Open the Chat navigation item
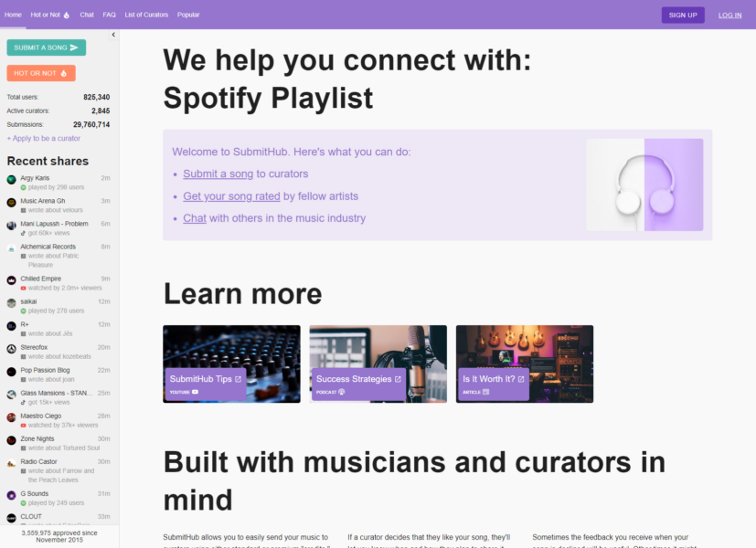 87,15
